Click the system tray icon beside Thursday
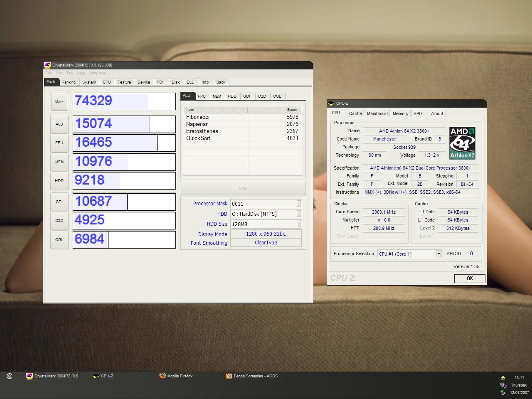 tap(503, 385)
